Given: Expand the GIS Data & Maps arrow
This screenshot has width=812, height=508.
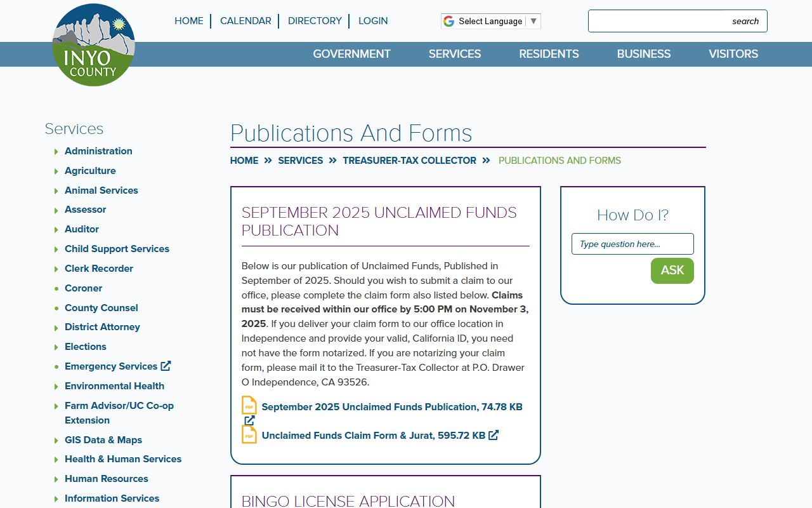Looking at the screenshot, I should 56,441.
